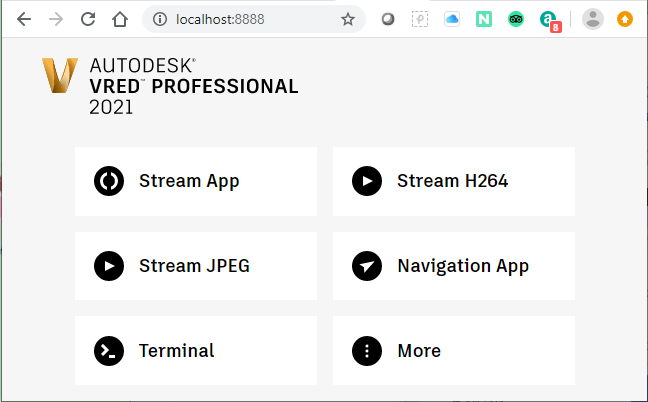Click the Stream App circular icon

pos(109,181)
